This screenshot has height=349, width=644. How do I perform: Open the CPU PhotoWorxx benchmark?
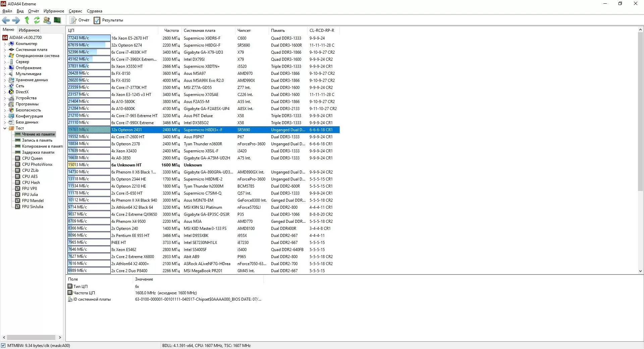click(37, 164)
